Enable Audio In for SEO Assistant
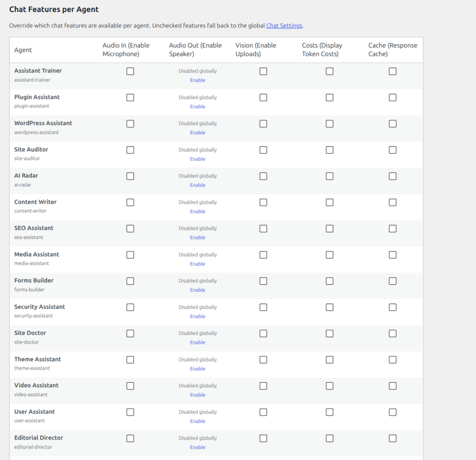The height and width of the screenshot is (460, 476). coord(130,229)
